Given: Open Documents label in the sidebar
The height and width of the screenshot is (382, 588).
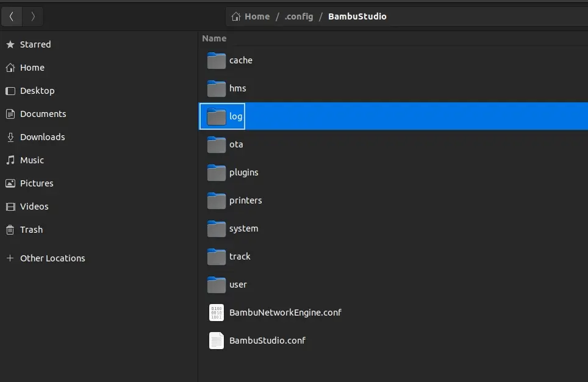Looking at the screenshot, I should pyautogui.click(x=43, y=114).
